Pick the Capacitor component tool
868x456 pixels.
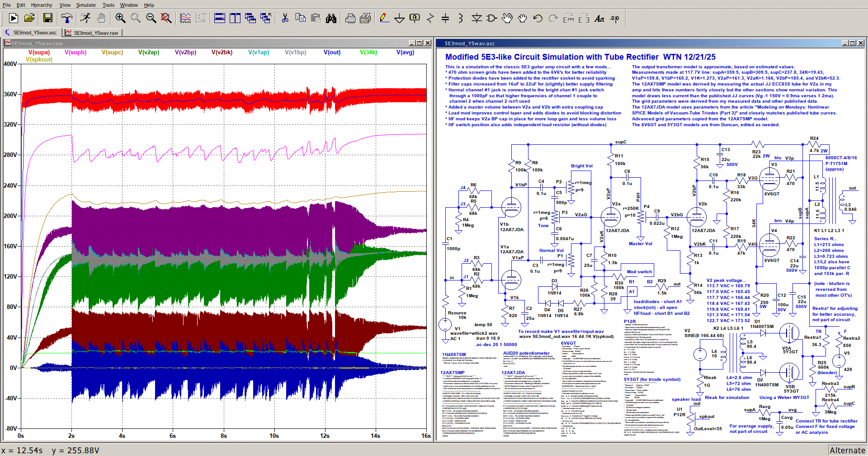tap(445, 18)
